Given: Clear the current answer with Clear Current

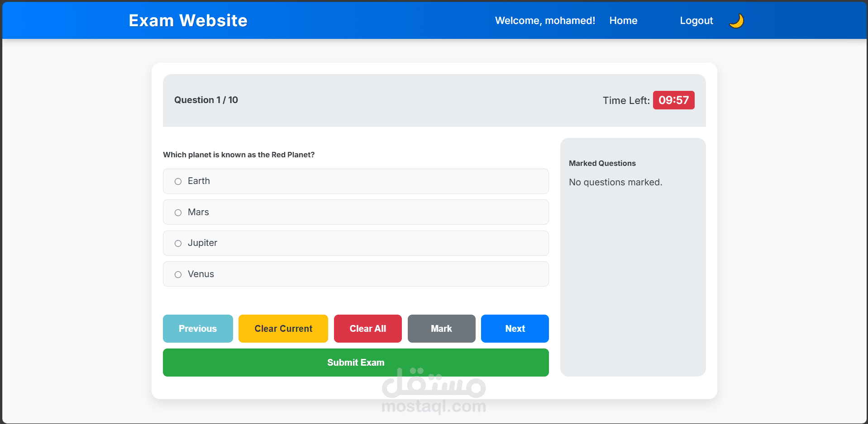Looking at the screenshot, I should [x=283, y=329].
